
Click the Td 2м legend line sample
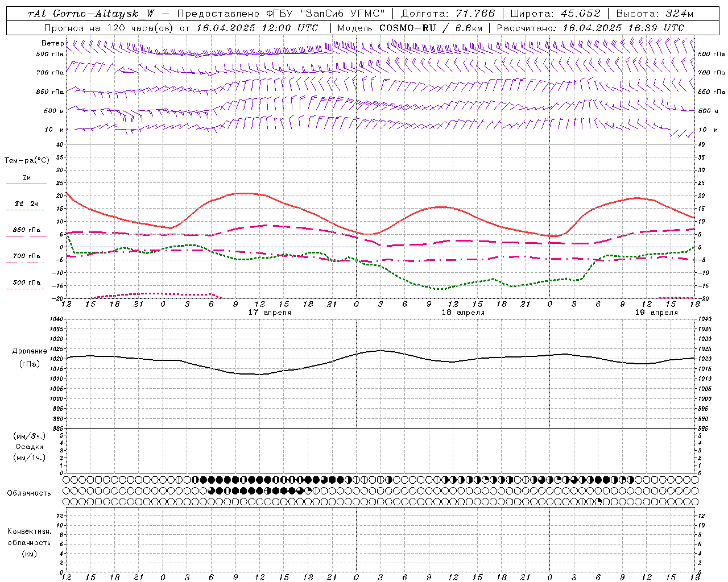[25, 210]
